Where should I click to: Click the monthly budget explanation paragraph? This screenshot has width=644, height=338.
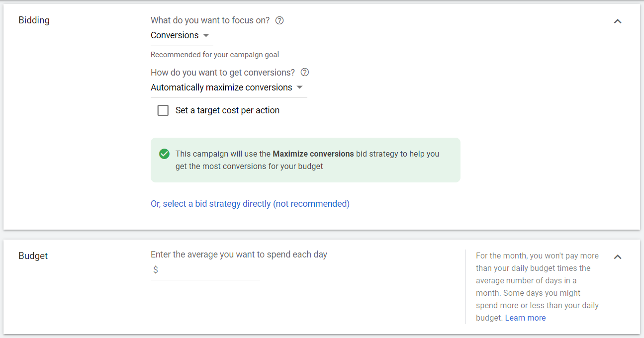pyautogui.click(x=538, y=287)
